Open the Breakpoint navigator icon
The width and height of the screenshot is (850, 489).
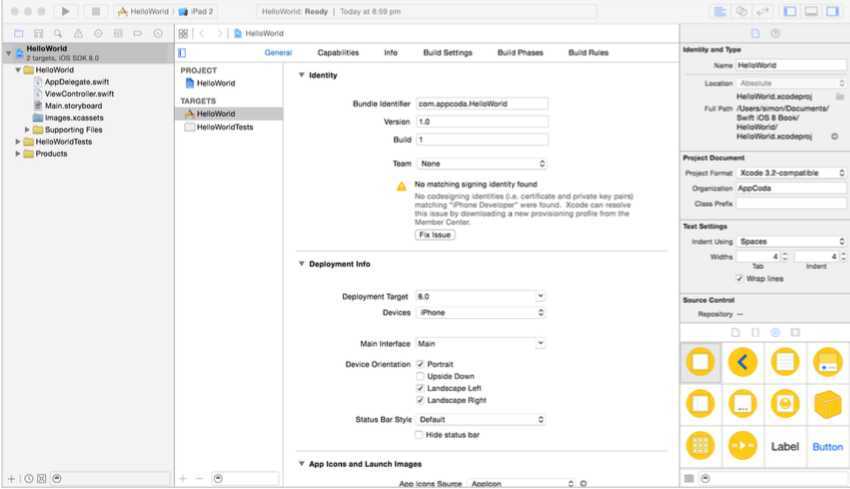[138, 34]
